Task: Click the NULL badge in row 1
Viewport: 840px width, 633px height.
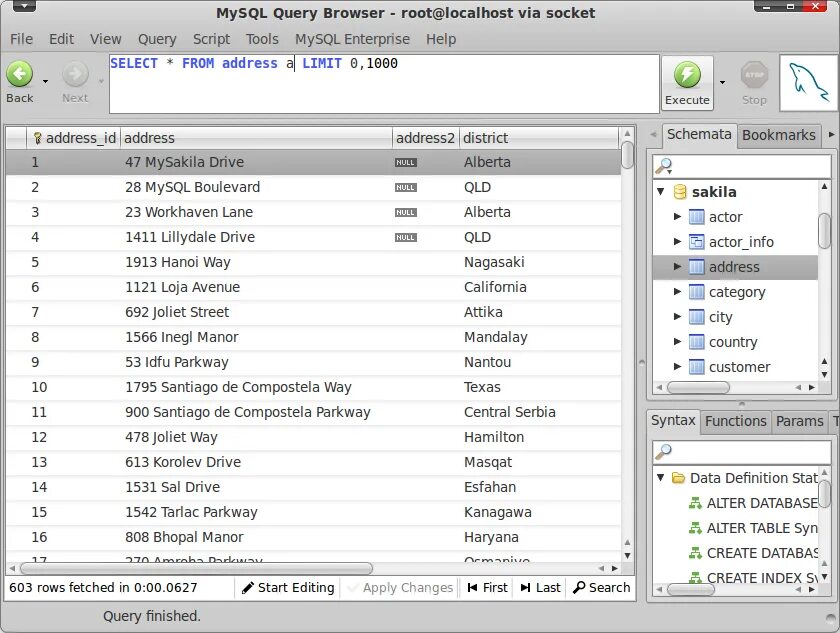Action: (x=406, y=162)
